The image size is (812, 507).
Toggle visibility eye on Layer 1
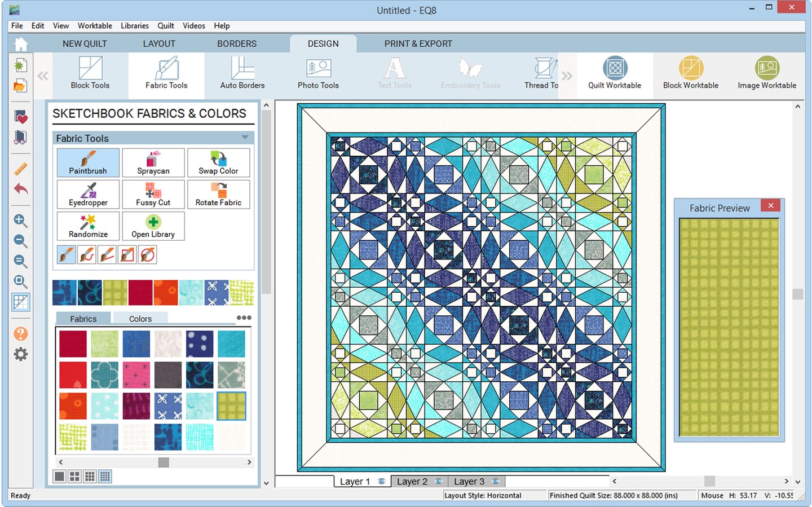[382, 482]
